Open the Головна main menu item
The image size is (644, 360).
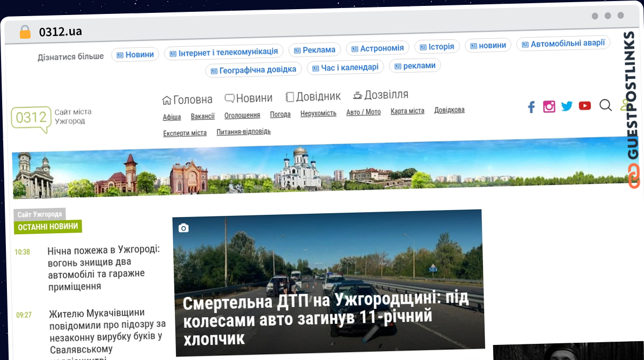(x=187, y=99)
